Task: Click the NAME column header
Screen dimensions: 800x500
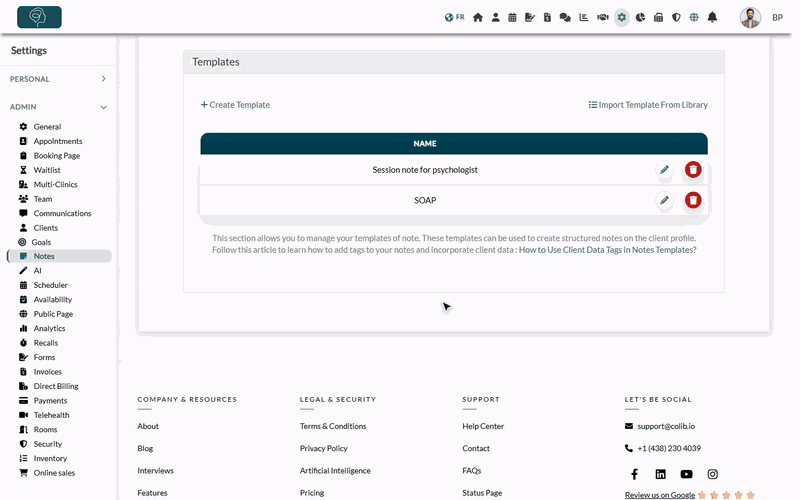Action: pyautogui.click(x=424, y=144)
